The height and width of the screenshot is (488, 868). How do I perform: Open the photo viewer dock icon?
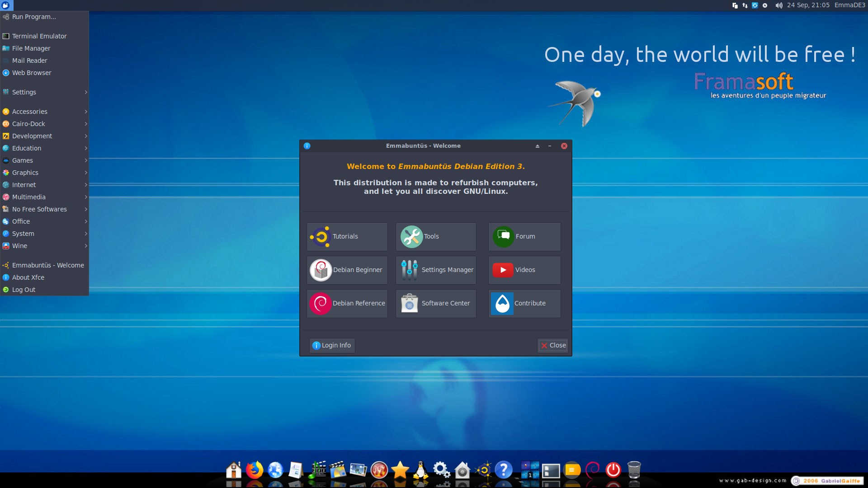358,470
